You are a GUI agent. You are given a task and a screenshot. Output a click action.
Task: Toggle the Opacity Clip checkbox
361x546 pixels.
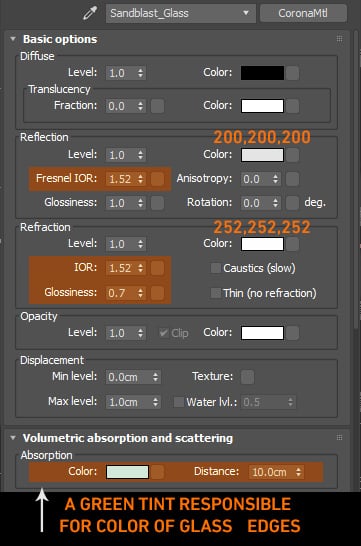(x=163, y=333)
